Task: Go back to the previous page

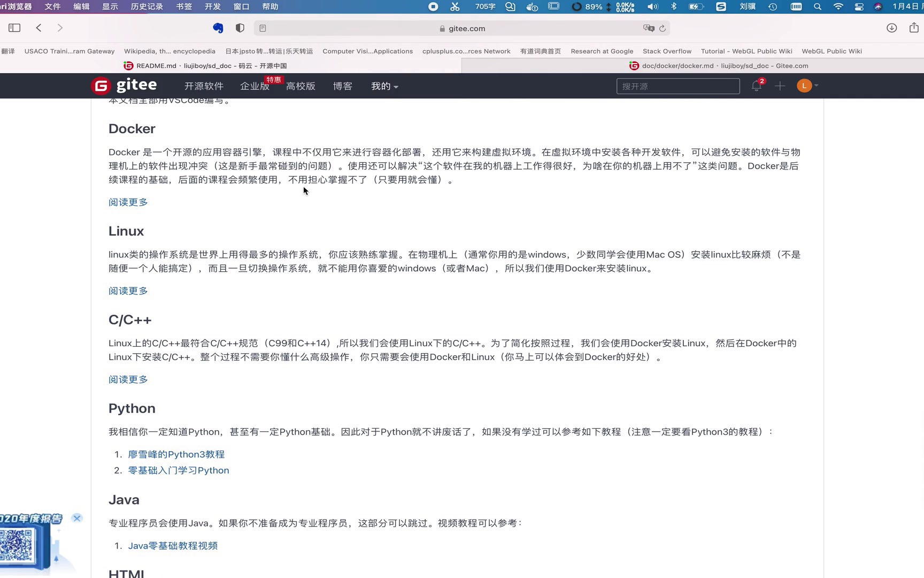Action: pyautogui.click(x=38, y=28)
